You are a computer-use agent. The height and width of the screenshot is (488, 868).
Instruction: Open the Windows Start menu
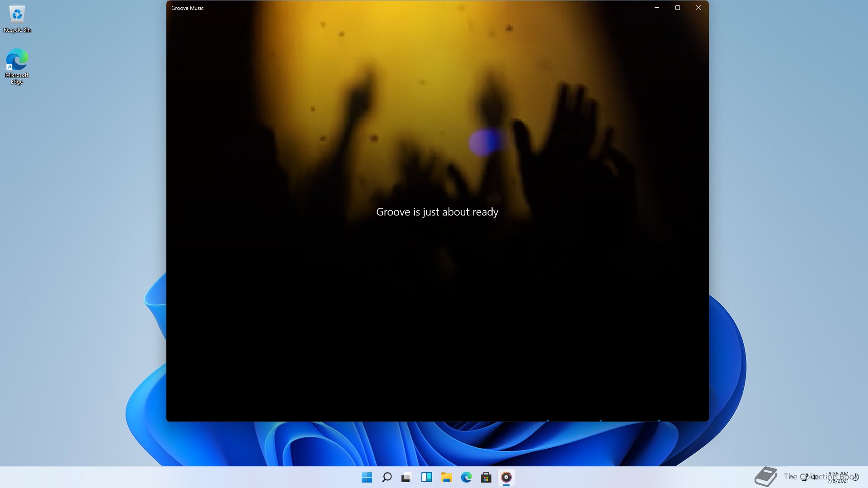coord(367,477)
